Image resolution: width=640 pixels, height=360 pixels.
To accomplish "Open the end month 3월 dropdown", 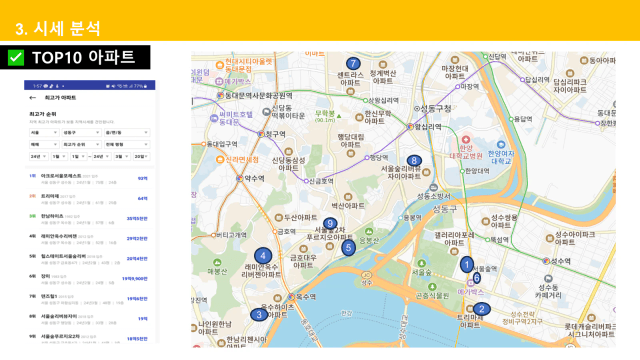I will (122, 156).
